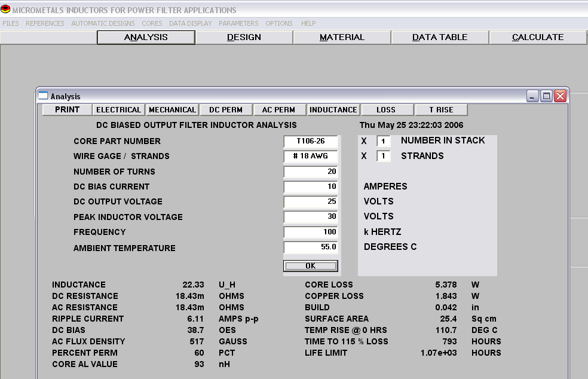Click the life limit value 1.07e+03
Viewport: 588px width, 379px height.
439,353
